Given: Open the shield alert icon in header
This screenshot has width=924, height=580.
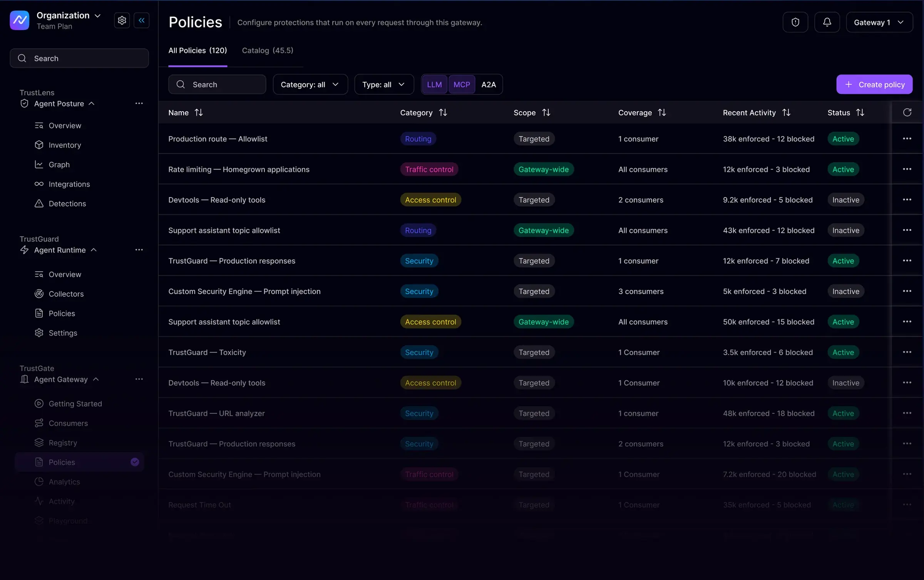Looking at the screenshot, I should [795, 22].
